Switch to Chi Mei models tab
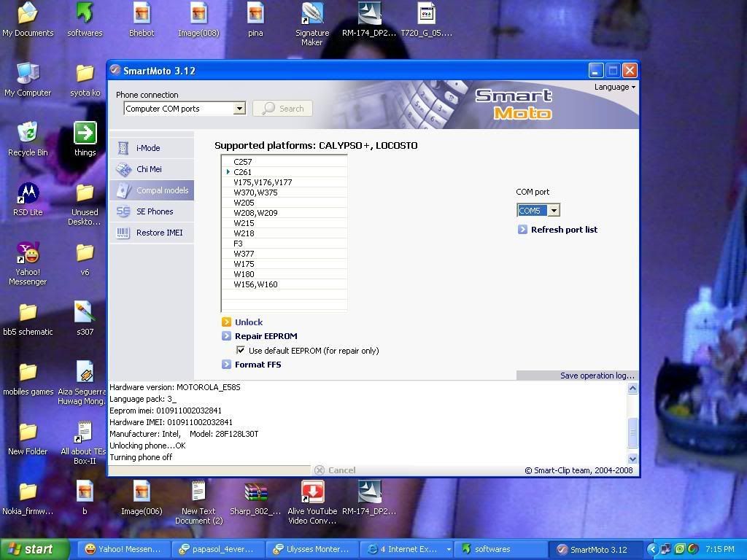The height and width of the screenshot is (560, 747). 152,169
